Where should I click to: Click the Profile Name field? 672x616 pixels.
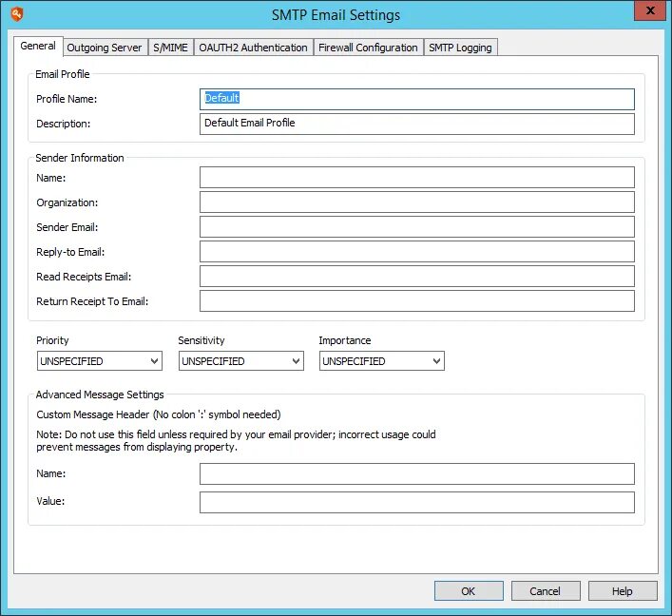(417, 99)
